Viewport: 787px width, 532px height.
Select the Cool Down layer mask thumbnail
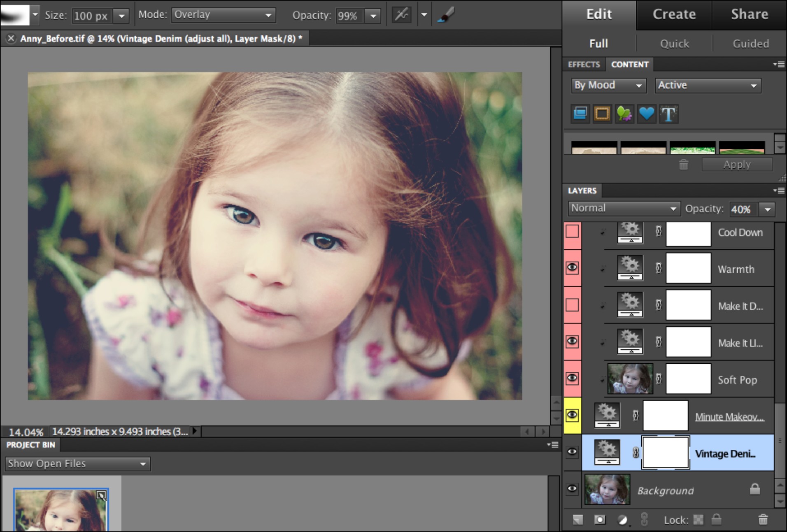pyautogui.click(x=688, y=234)
